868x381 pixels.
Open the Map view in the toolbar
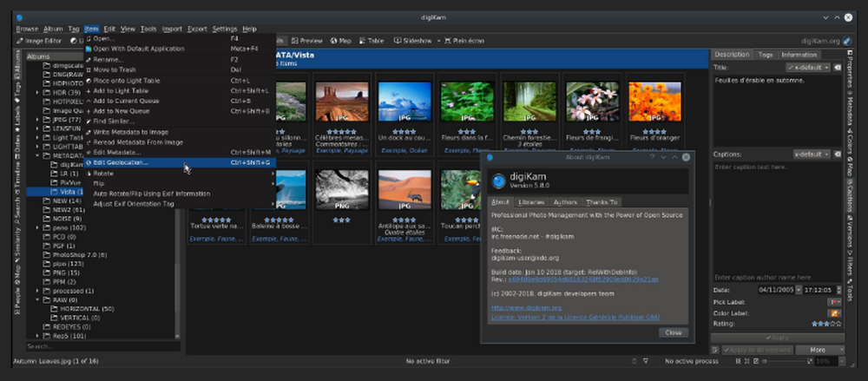341,41
